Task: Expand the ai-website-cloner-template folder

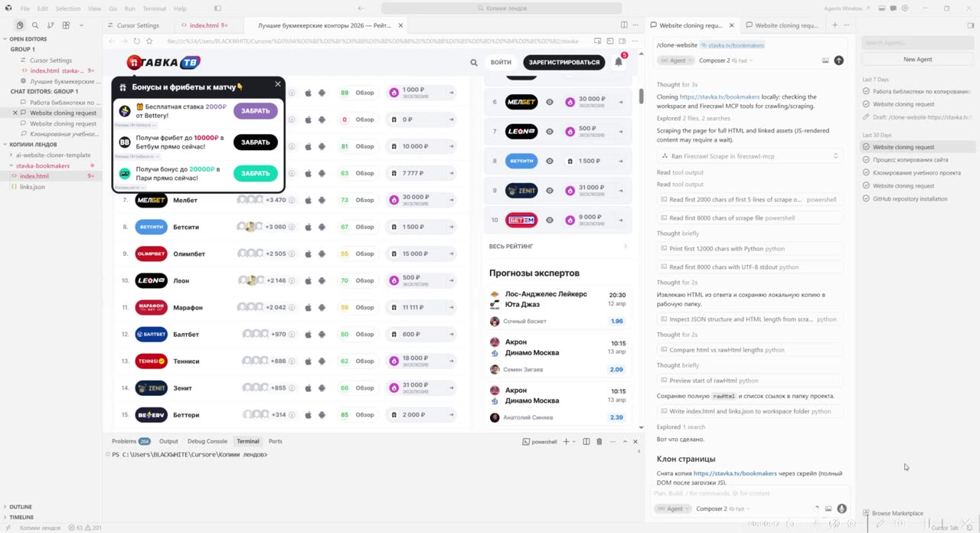Action: (x=53, y=155)
